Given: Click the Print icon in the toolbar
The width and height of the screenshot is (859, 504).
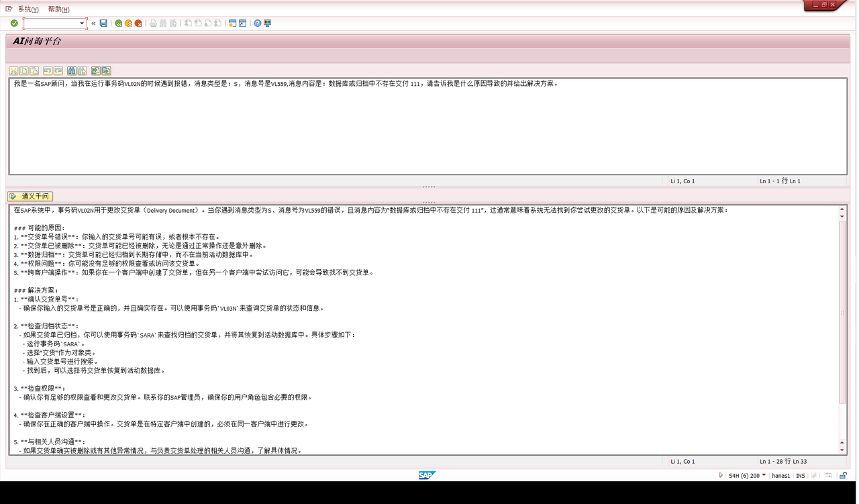Looking at the screenshot, I should 153,23.
